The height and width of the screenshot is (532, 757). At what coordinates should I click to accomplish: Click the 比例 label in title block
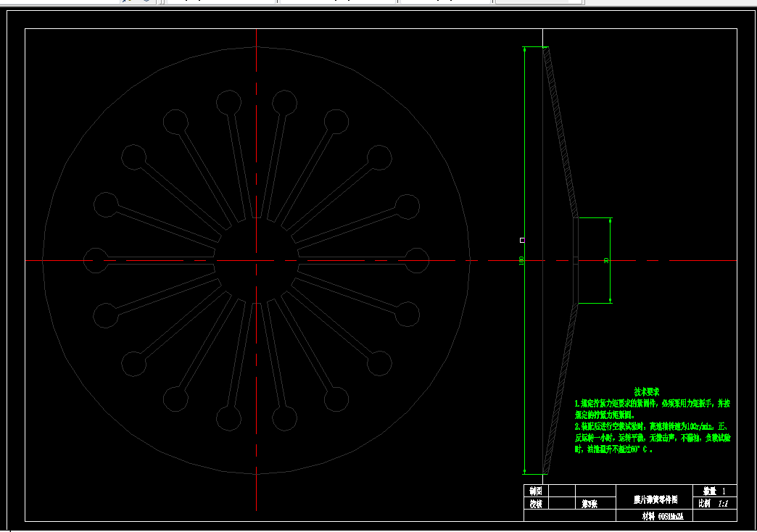704,504
